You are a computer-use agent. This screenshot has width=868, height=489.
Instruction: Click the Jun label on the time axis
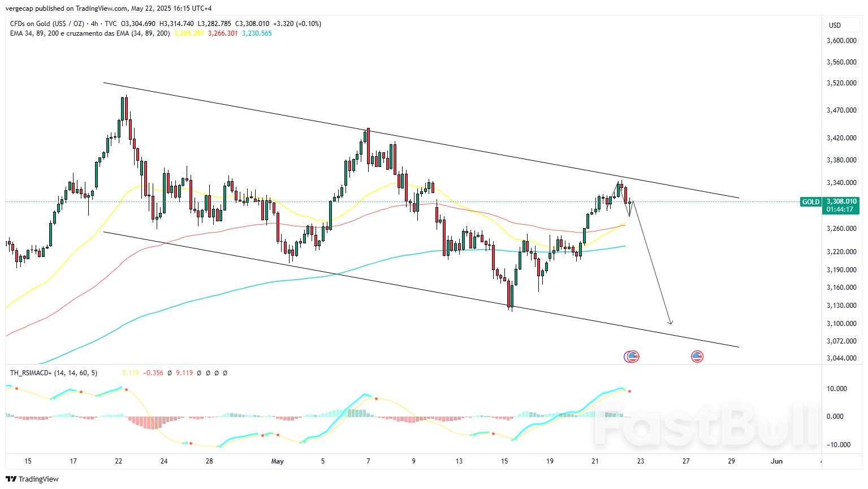[x=776, y=461]
